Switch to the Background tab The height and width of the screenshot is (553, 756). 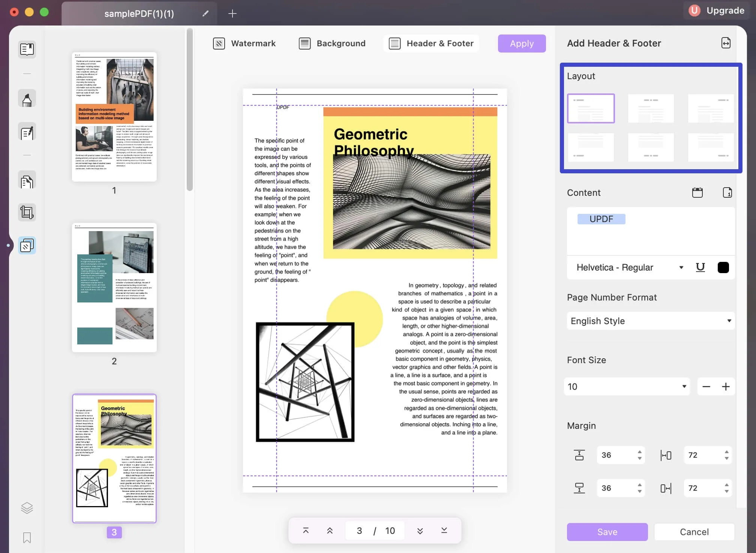332,44
